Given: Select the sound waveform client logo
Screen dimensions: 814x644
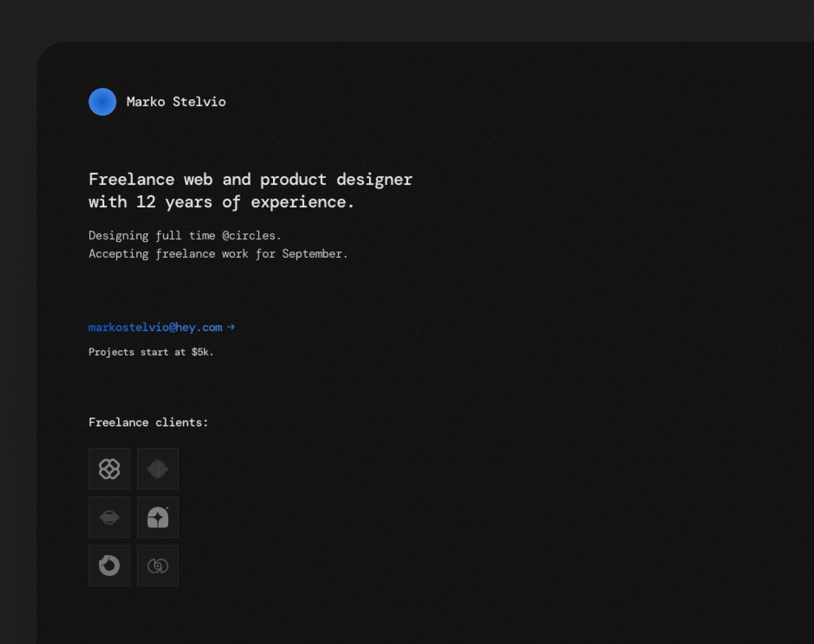Looking at the screenshot, I should click(x=158, y=469).
